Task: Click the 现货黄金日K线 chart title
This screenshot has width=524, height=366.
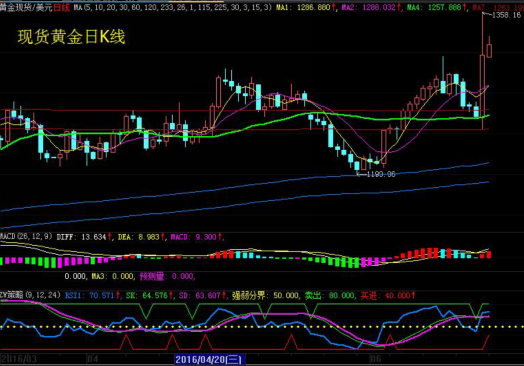Action: pos(72,37)
